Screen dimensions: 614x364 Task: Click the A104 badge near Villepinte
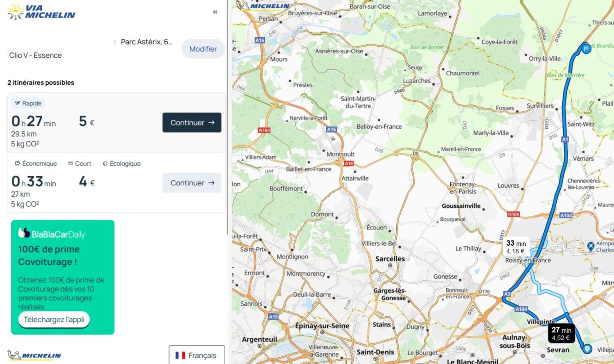pyautogui.click(x=521, y=309)
